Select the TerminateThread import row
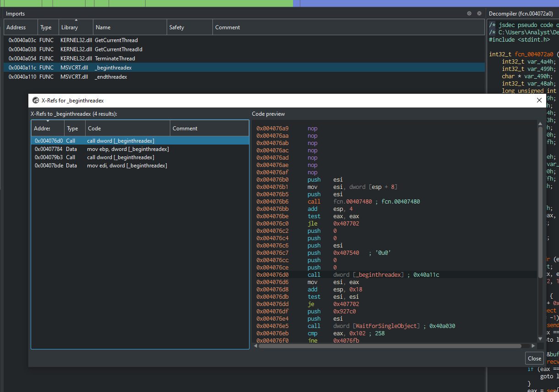 244,59
